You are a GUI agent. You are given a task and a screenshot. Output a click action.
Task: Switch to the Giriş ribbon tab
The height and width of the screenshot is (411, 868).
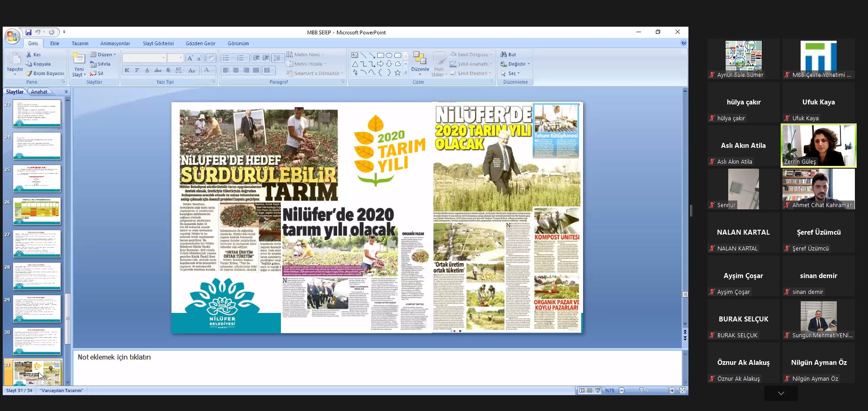coord(33,43)
